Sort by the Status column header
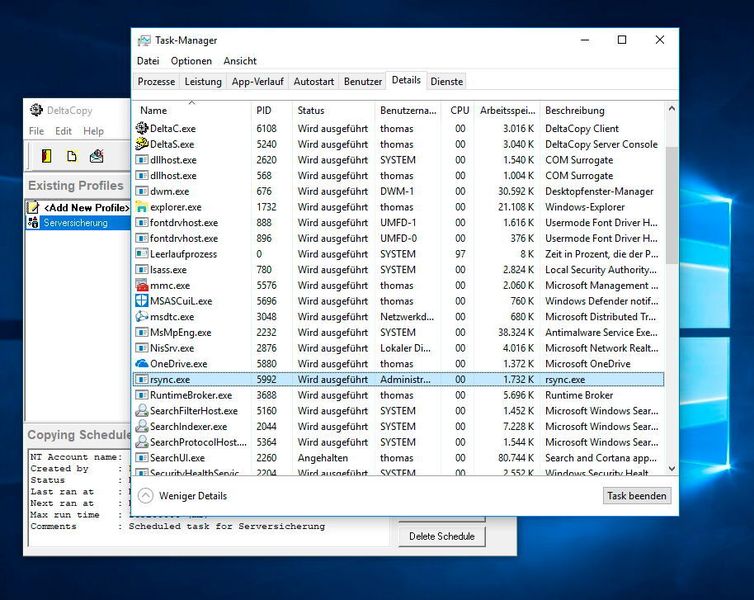754x600 pixels. [x=333, y=111]
